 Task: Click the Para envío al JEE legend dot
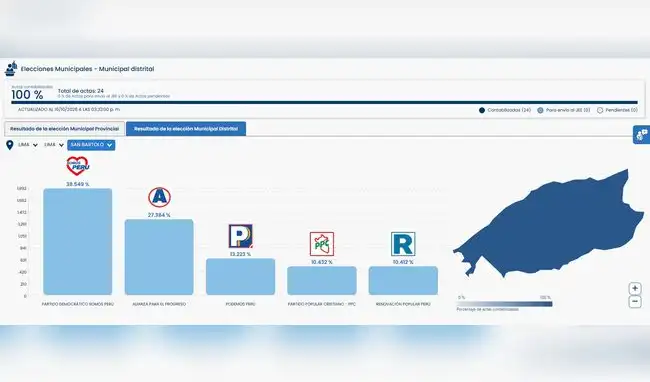(x=540, y=110)
